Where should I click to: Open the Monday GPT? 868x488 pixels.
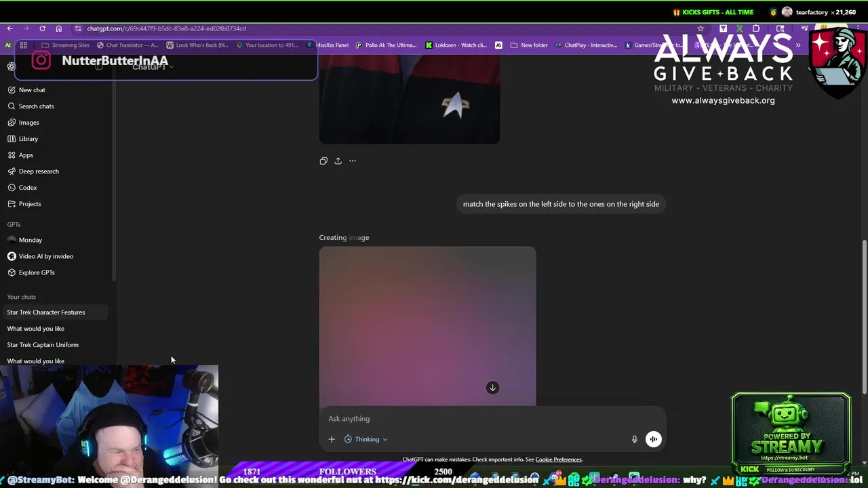click(x=57, y=240)
